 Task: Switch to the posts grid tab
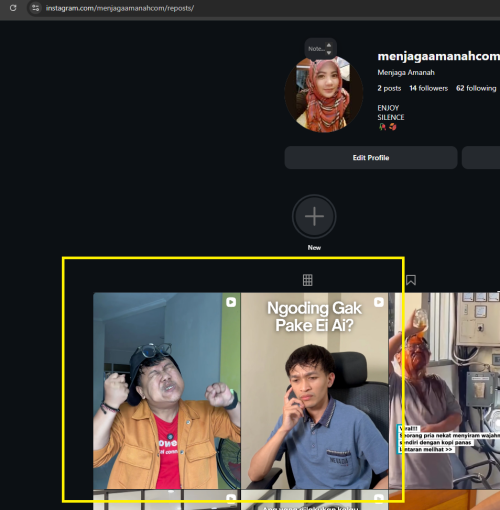307,280
